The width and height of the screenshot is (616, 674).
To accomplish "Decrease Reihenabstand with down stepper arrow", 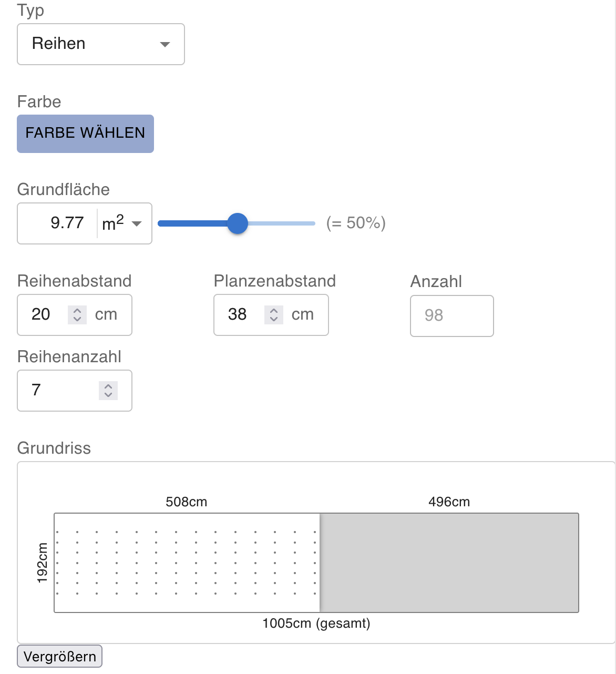I will click(77, 319).
